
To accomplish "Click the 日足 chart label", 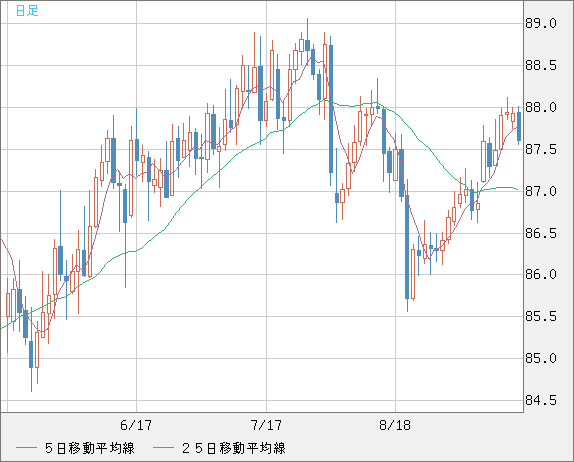I will (x=27, y=11).
